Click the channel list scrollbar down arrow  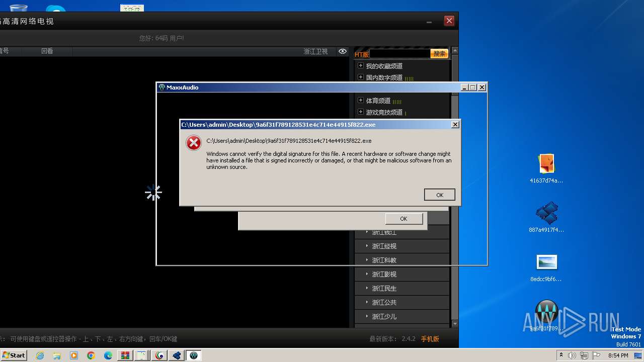click(x=455, y=324)
